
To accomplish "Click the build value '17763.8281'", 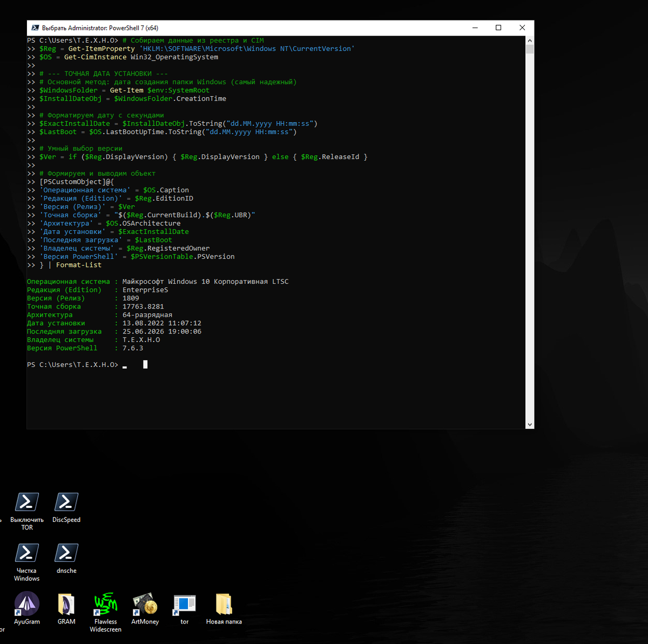I will [143, 306].
